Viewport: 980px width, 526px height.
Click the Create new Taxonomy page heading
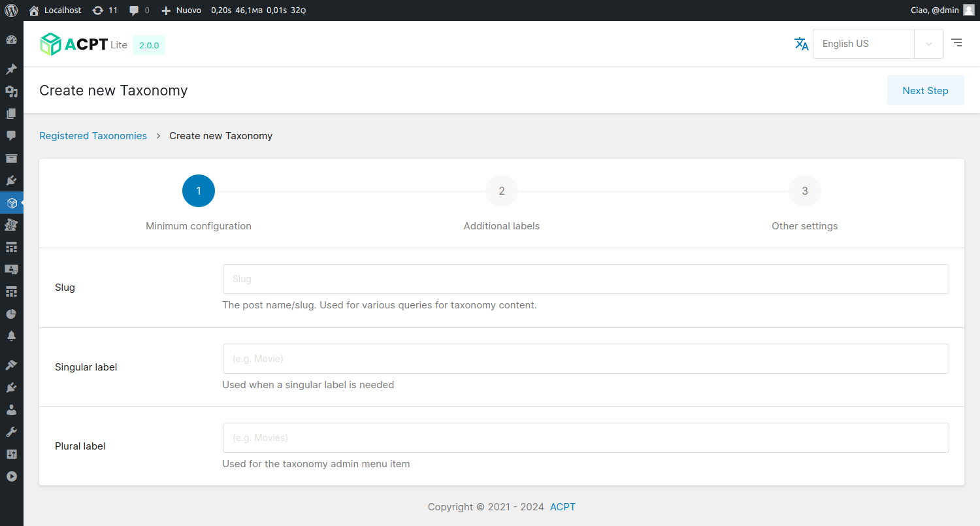click(x=114, y=90)
